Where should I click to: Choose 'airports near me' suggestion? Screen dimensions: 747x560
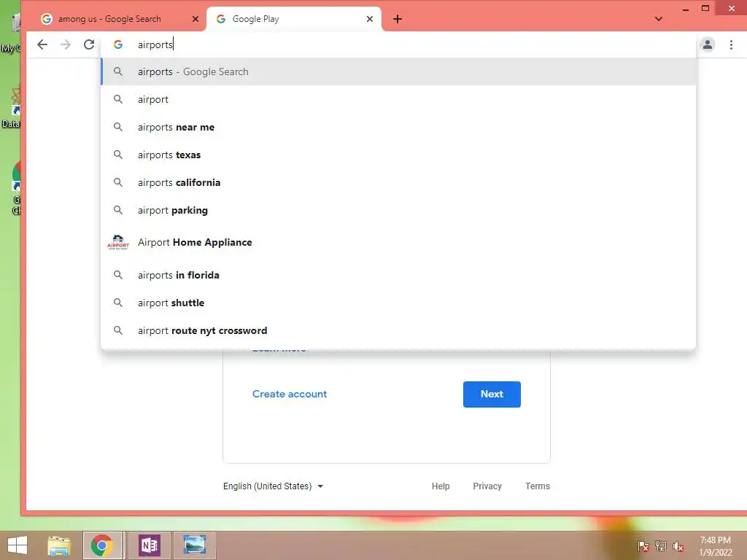[399, 127]
